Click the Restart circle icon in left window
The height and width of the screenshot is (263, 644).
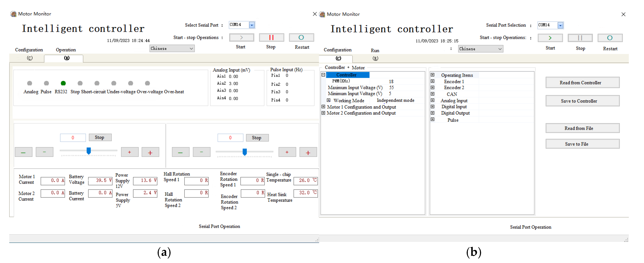301,37
